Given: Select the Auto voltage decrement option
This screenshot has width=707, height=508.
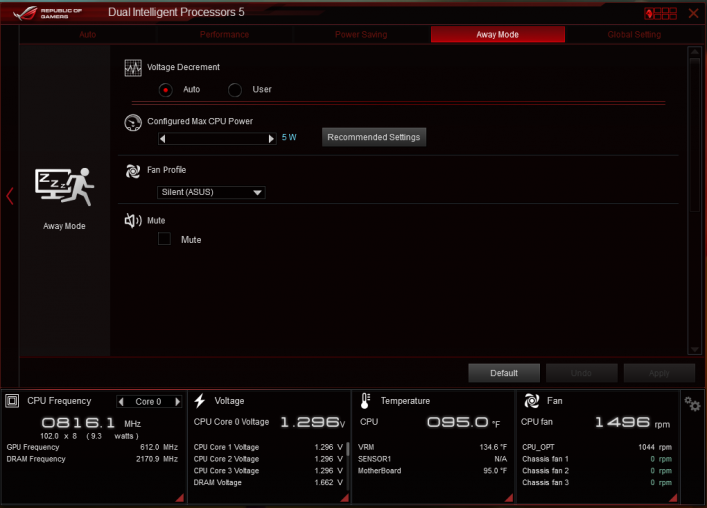Looking at the screenshot, I should pos(166,90).
